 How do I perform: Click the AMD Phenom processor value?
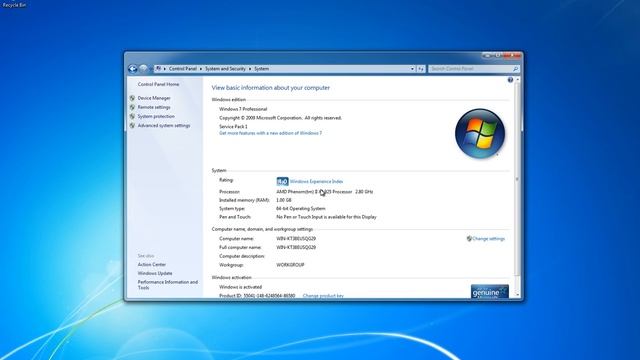click(x=324, y=191)
